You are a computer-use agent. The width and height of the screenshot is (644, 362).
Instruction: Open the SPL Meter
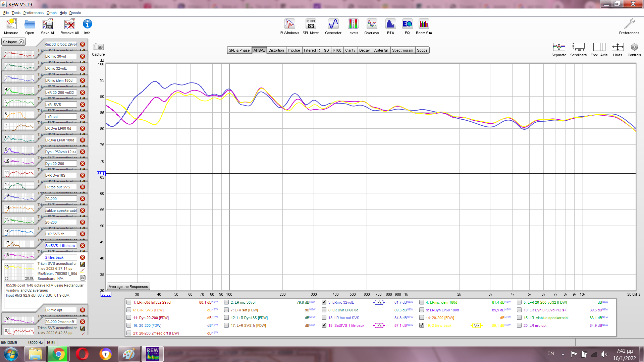click(311, 26)
